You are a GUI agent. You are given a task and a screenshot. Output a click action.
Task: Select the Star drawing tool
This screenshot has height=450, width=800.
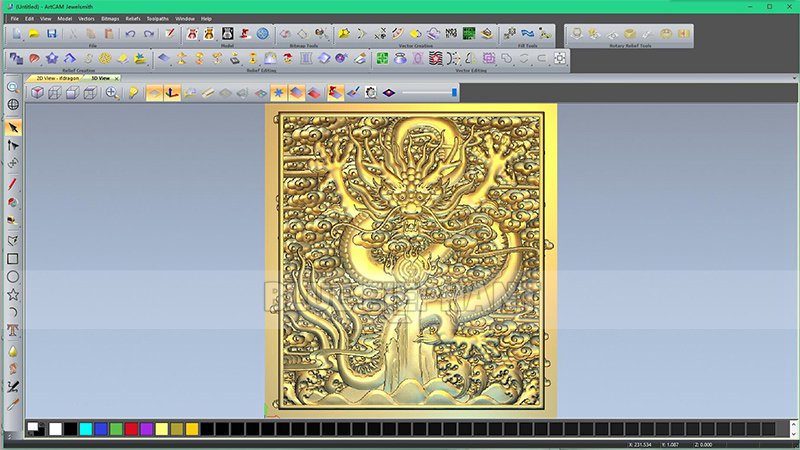[x=13, y=294]
